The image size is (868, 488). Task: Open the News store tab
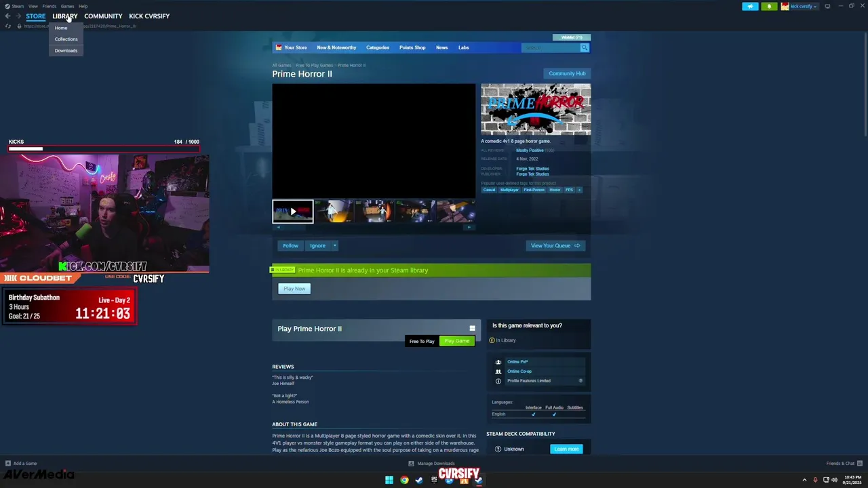(x=441, y=47)
